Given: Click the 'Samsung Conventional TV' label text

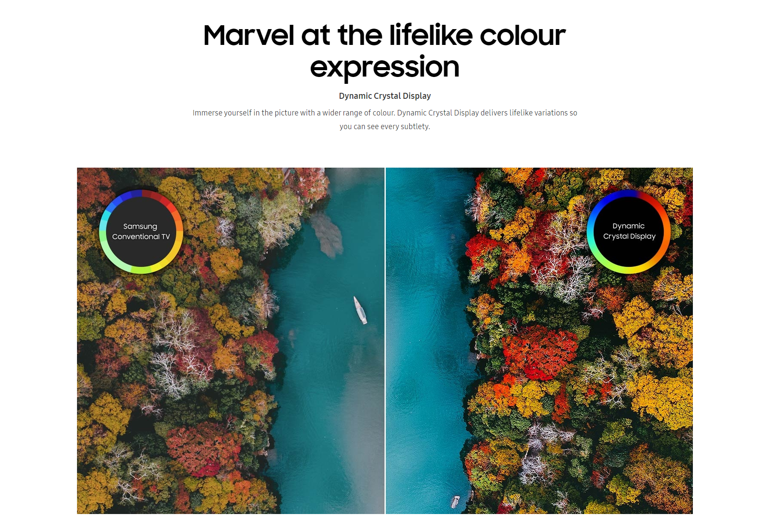Looking at the screenshot, I should coord(141,231).
